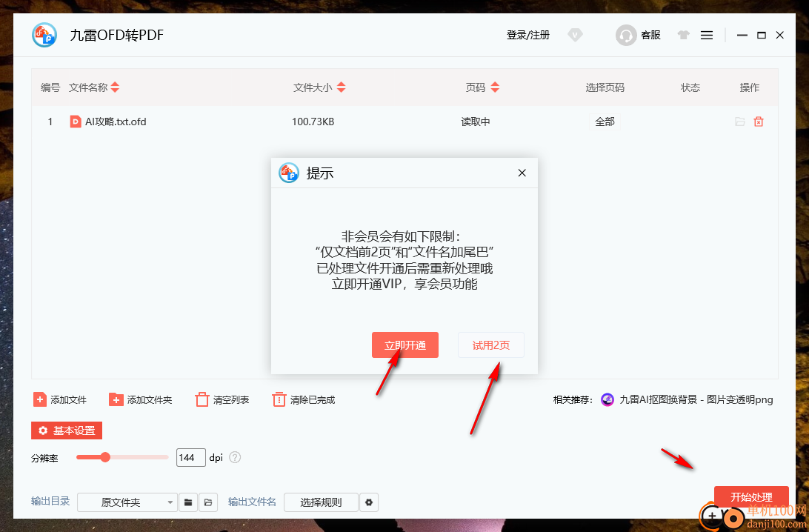Image resolution: width=809 pixels, height=532 pixels.
Task: Click the 输出文件名 label
Action: click(x=252, y=502)
